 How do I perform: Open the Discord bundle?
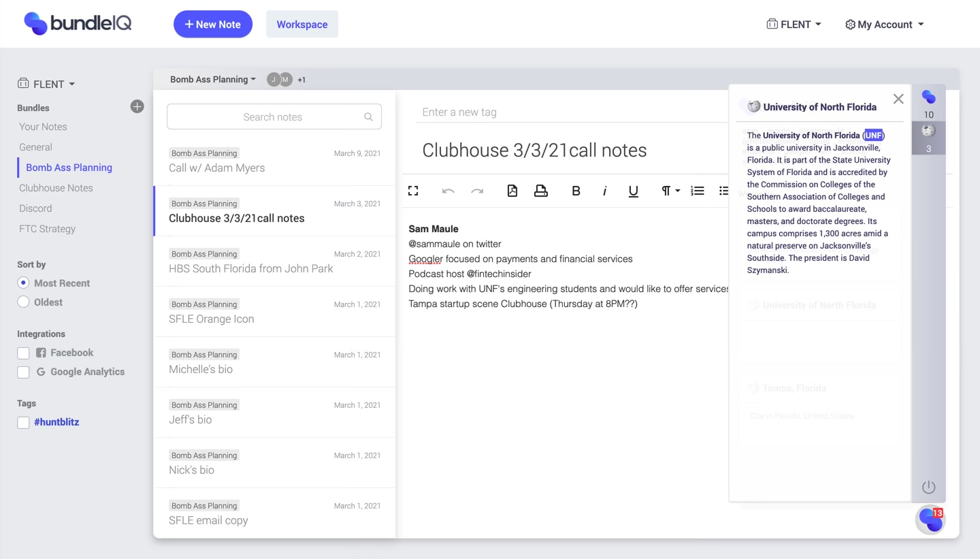tap(35, 208)
